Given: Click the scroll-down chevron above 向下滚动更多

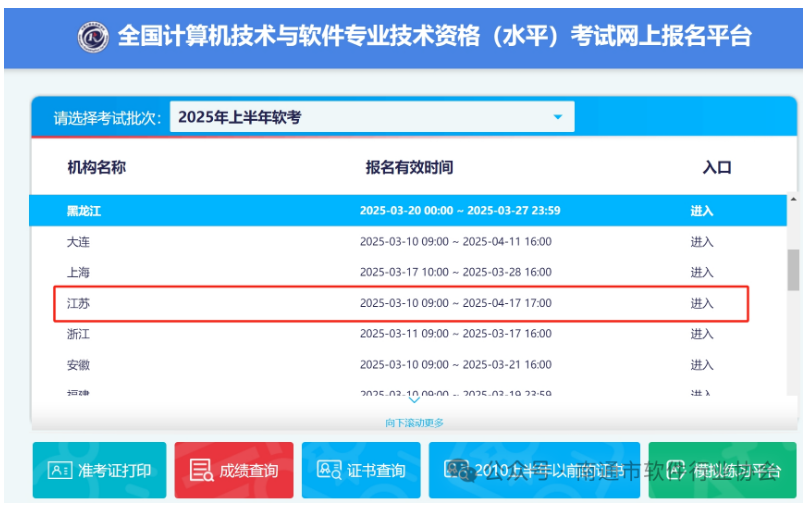Looking at the screenshot, I should [414, 401].
